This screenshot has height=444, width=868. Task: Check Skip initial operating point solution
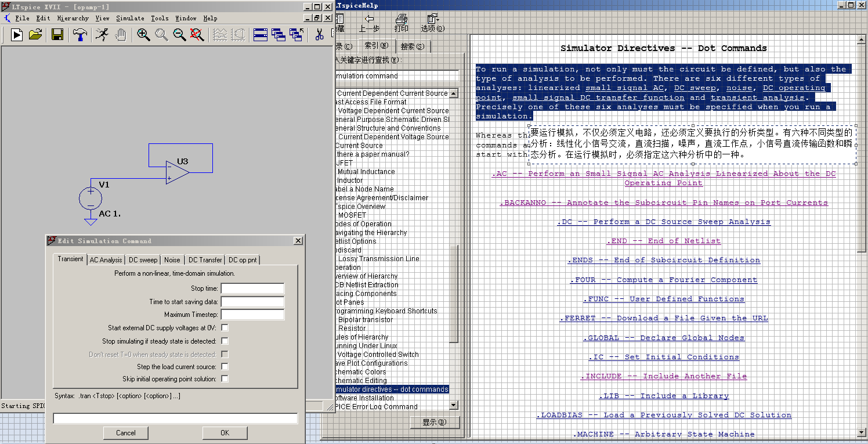coord(225,379)
